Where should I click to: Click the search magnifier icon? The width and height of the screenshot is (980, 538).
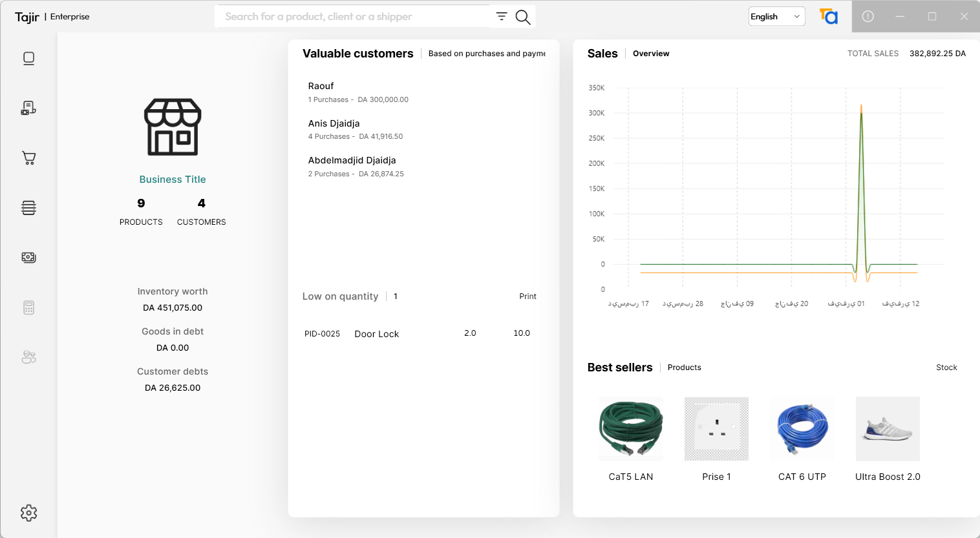[523, 17]
